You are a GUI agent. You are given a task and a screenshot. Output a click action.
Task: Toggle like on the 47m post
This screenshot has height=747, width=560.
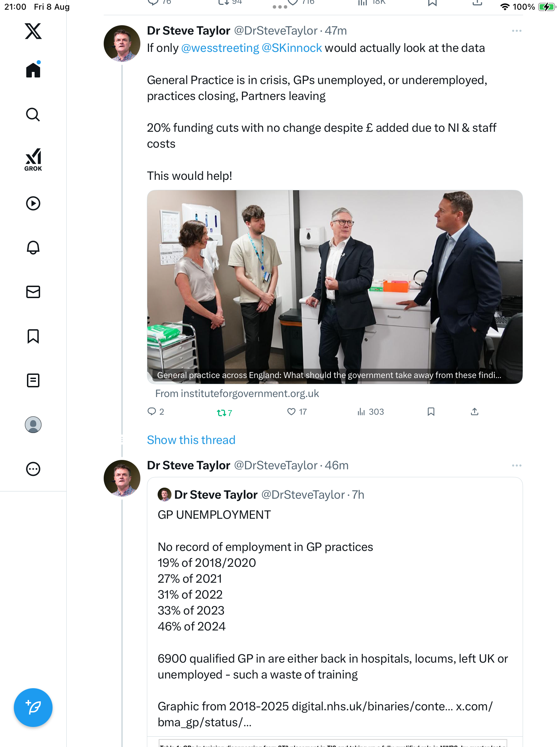291,412
